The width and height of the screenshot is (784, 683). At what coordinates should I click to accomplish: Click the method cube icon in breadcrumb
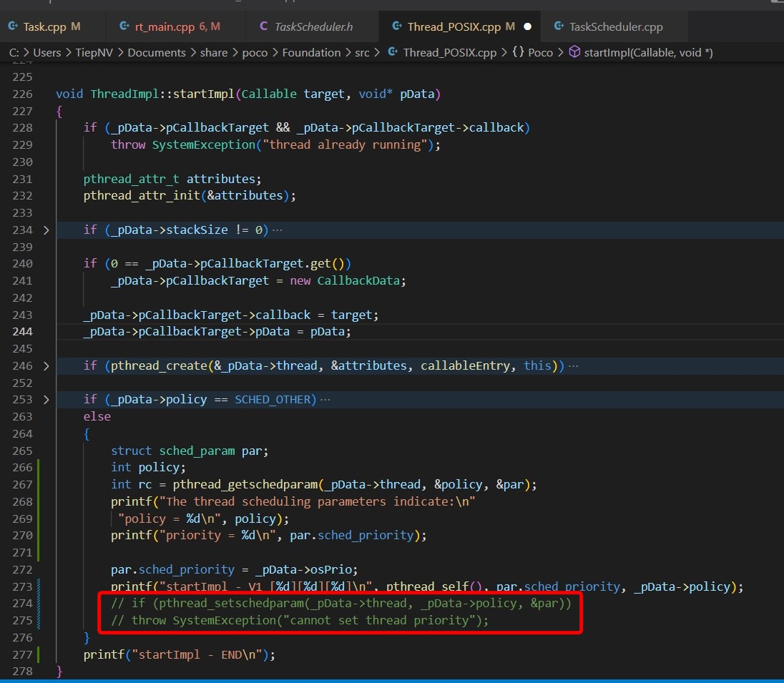[x=574, y=52]
